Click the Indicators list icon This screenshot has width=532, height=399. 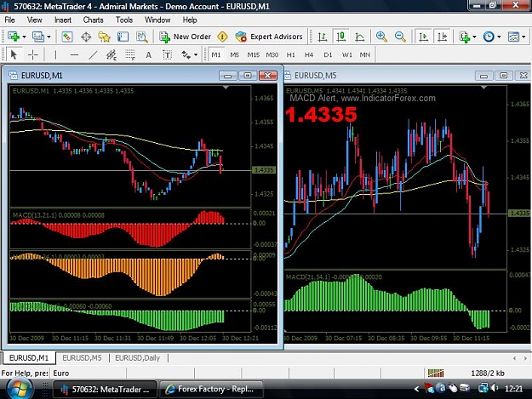point(465,37)
